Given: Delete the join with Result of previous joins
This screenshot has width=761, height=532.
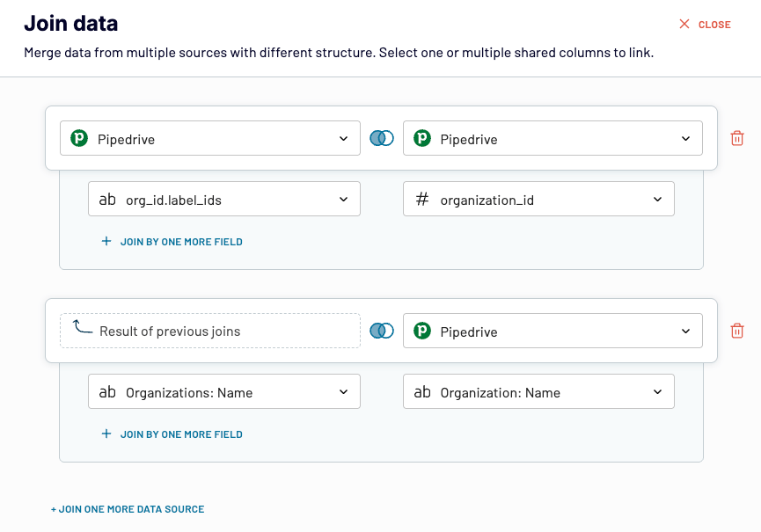Looking at the screenshot, I should click(736, 331).
